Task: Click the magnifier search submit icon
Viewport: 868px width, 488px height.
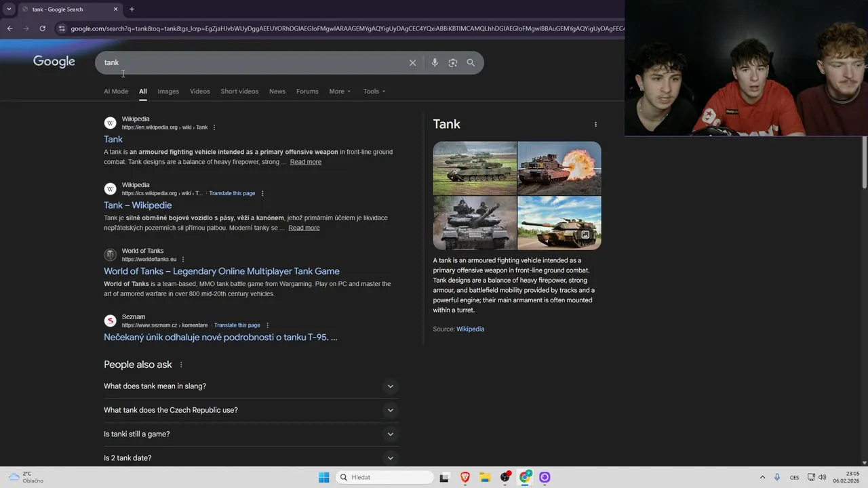Action: (471, 62)
